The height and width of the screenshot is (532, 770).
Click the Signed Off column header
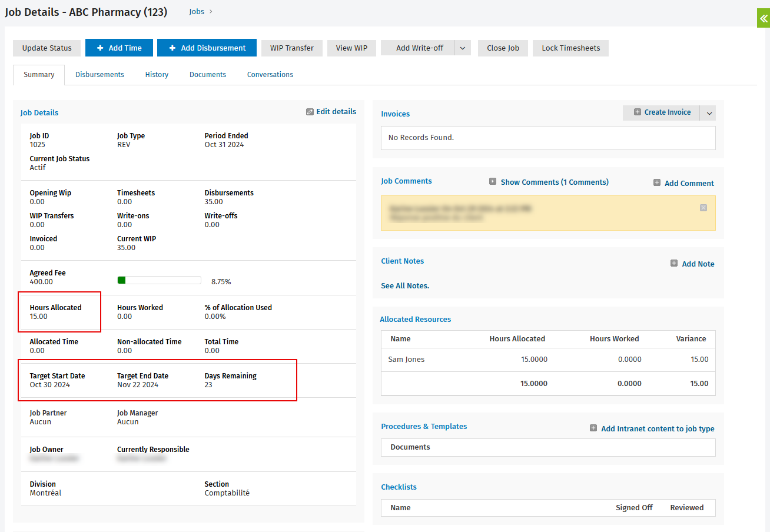(634, 508)
